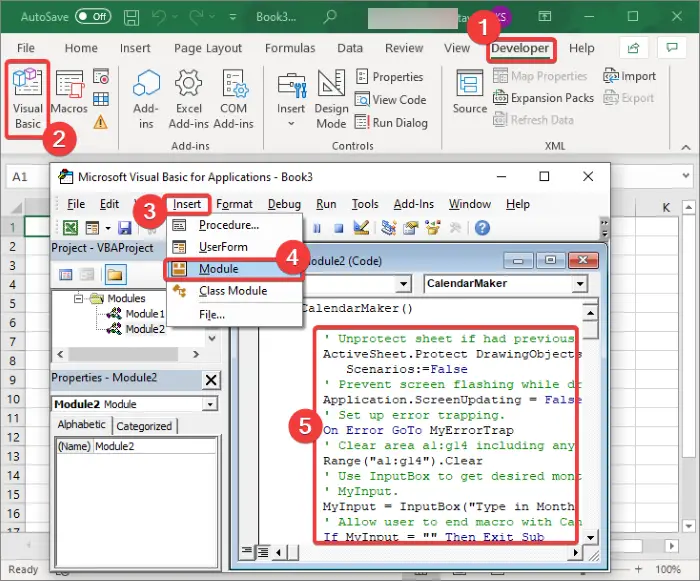Screen dimensions: 700x581
Task: Choose UserForm from Insert menu
Action: [234, 247]
